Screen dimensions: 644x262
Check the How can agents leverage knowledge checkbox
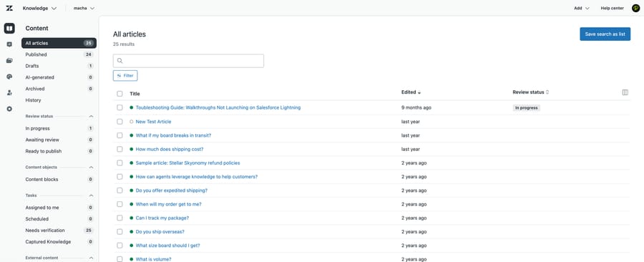119,177
